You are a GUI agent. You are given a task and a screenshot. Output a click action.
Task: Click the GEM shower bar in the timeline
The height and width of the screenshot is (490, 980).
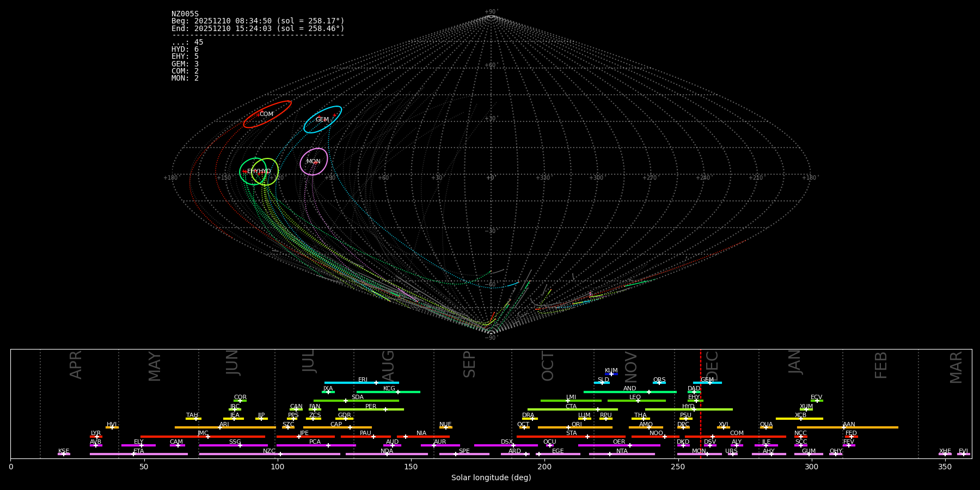pyautogui.click(x=707, y=383)
